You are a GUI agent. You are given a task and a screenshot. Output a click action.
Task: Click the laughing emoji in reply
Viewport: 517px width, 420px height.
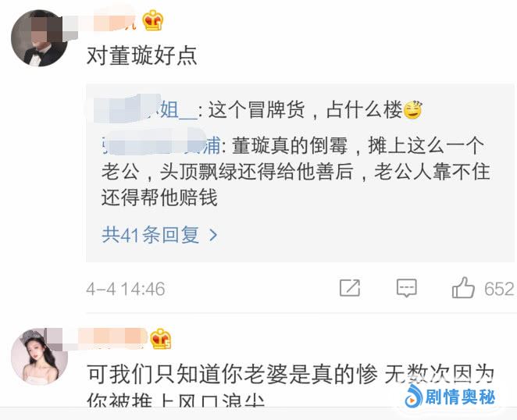[x=413, y=110]
